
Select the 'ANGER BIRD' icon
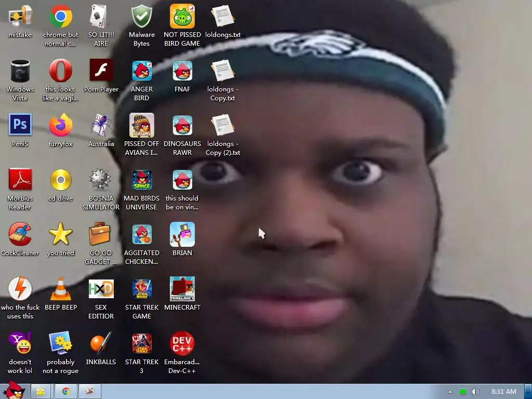(x=141, y=71)
